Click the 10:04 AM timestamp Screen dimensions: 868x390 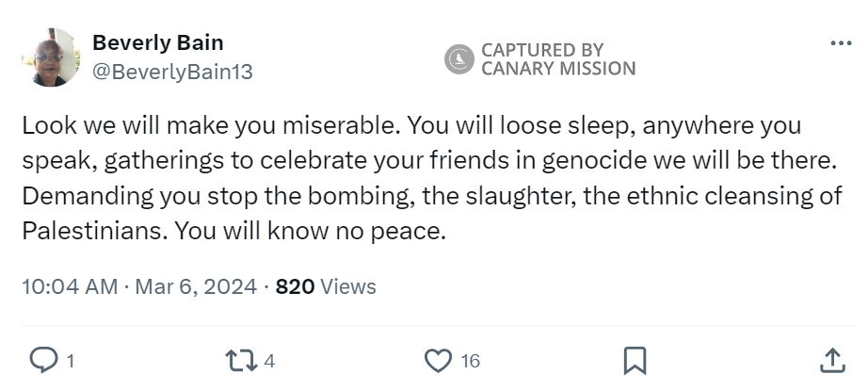click(x=69, y=286)
